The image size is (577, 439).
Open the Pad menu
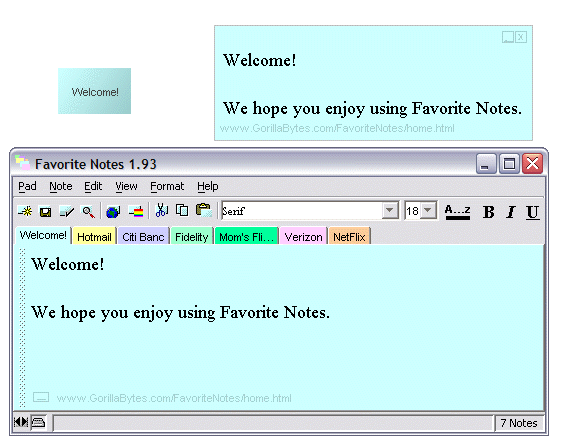pos(27,186)
